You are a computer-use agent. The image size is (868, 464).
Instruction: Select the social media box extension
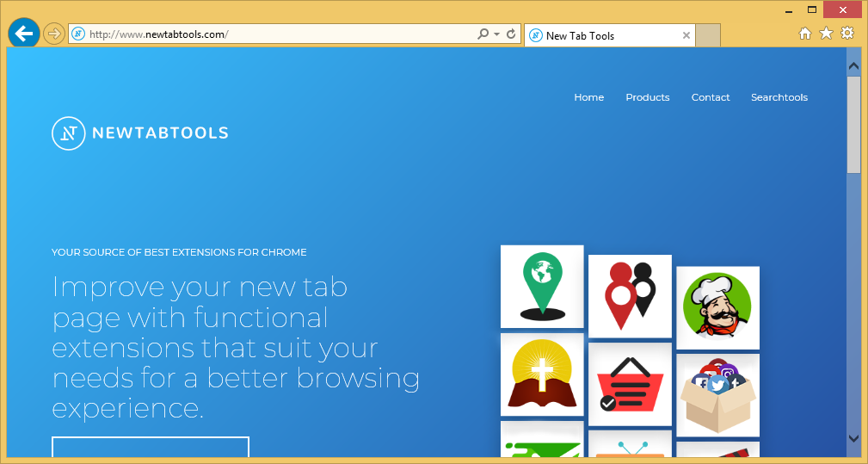click(717, 395)
